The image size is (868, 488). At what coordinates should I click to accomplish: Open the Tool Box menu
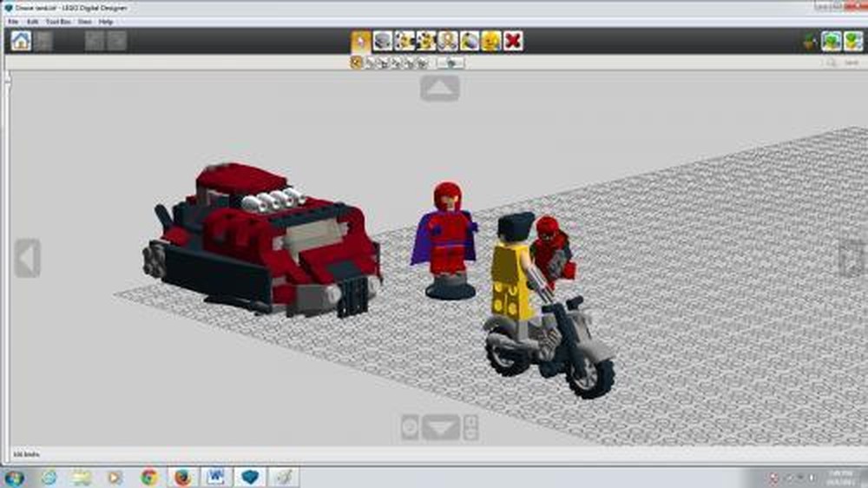pyautogui.click(x=58, y=23)
